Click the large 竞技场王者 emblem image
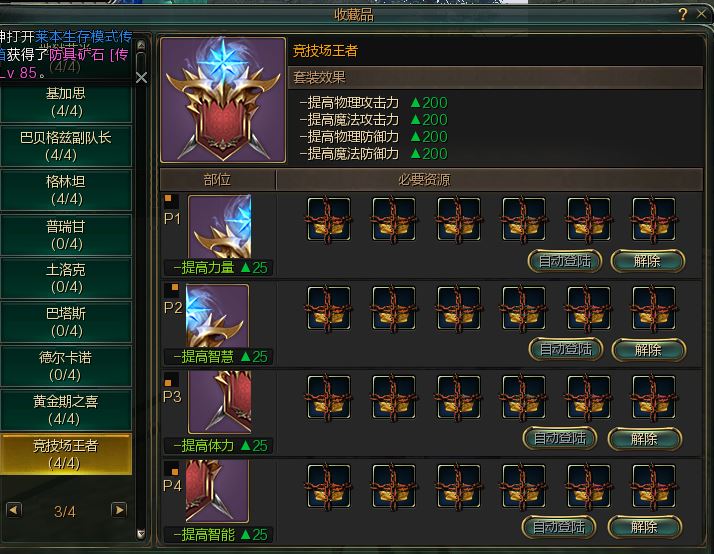The height and width of the screenshot is (554, 714). point(223,100)
